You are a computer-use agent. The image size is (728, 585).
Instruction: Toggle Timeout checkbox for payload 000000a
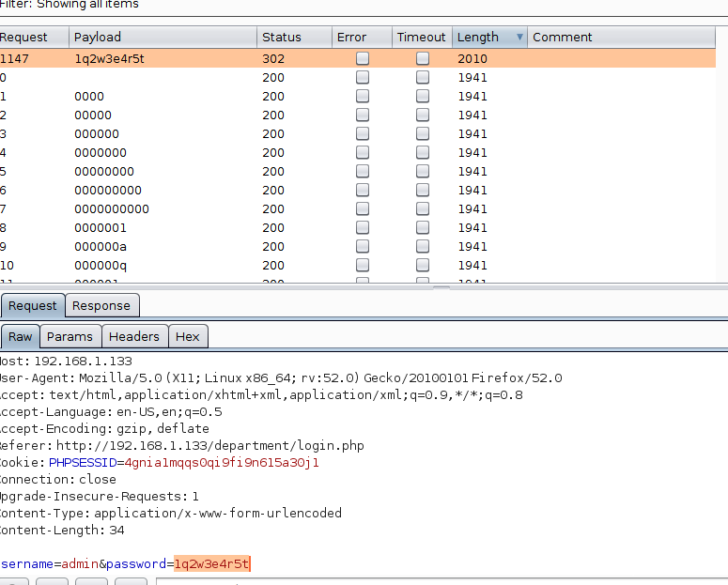pos(423,246)
